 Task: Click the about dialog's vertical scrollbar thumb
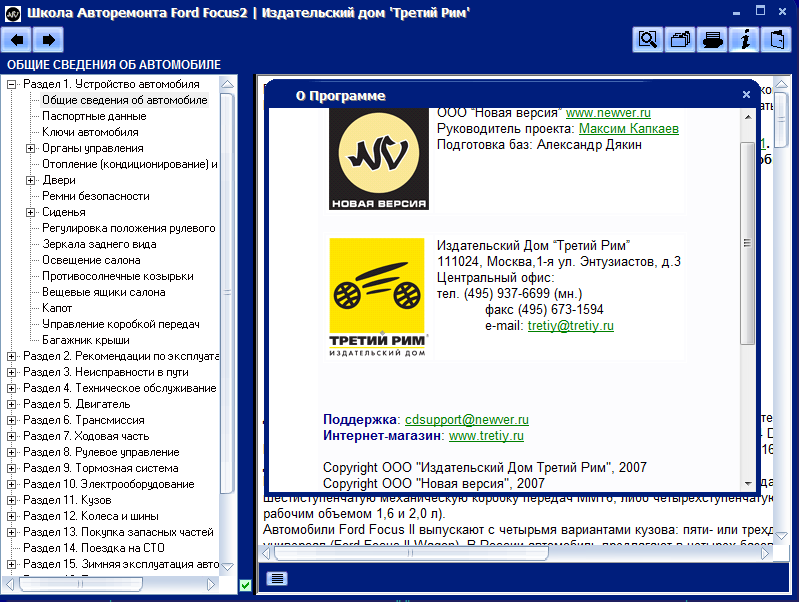[748, 243]
